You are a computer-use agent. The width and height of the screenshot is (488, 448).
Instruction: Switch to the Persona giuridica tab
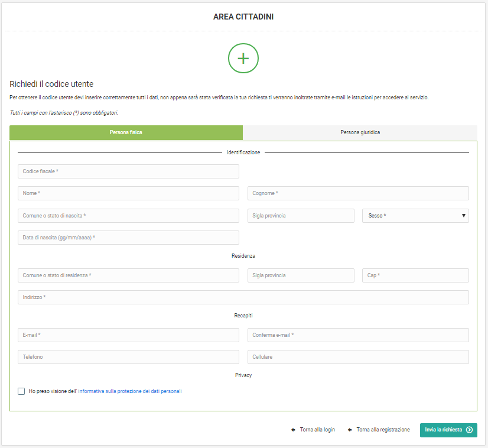click(x=360, y=132)
